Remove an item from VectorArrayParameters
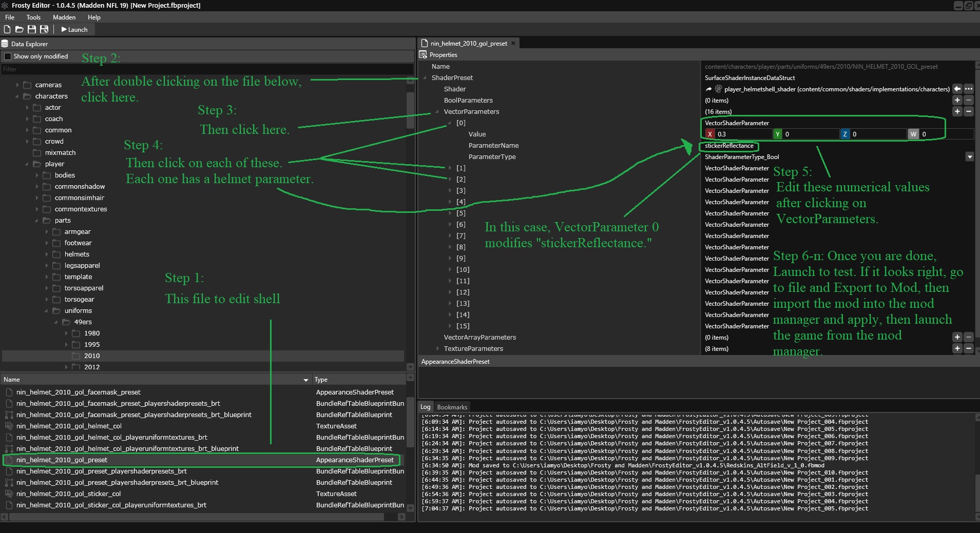The width and height of the screenshot is (980, 533). (x=968, y=337)
